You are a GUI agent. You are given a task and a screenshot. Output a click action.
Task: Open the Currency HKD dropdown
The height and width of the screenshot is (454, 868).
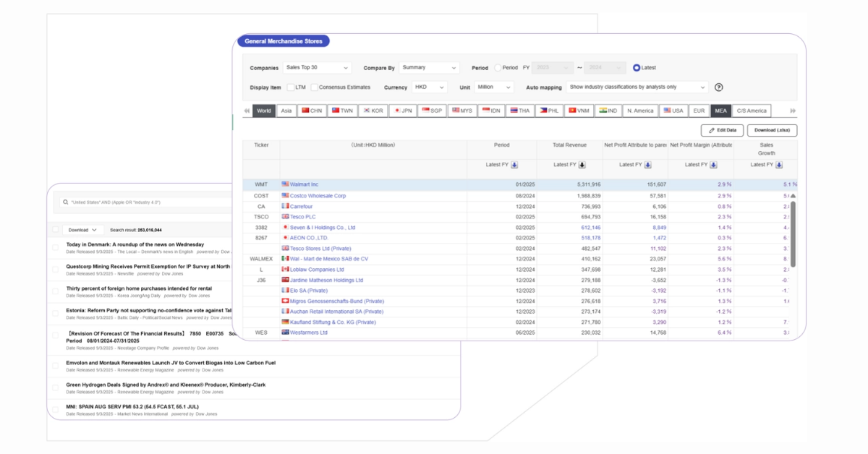(430, 87)
